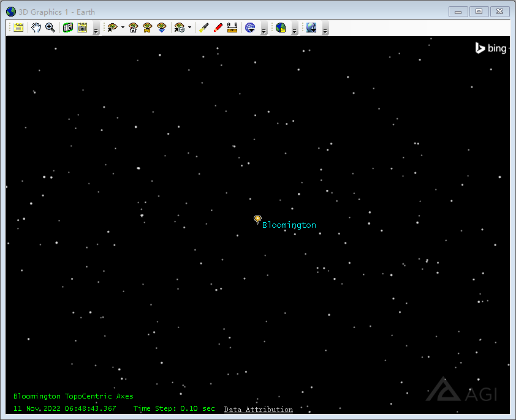Activate the ruler measure tool

pos(232,28)
